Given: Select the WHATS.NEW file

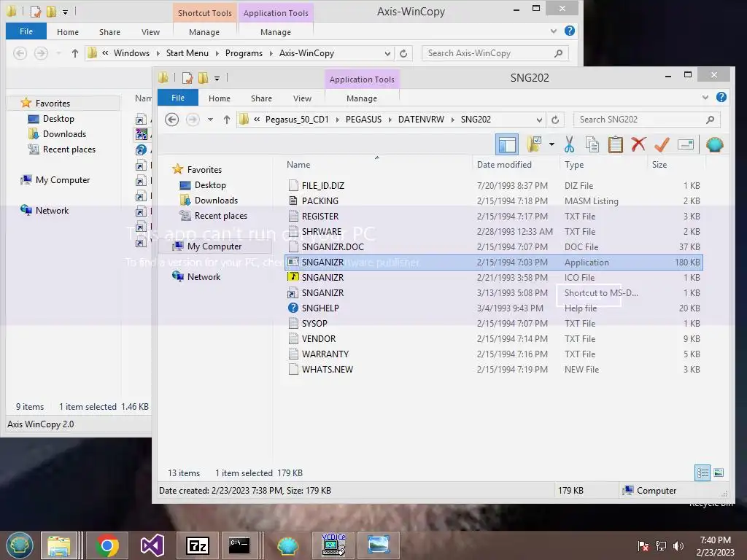Looking at the screenshot, I should (x=494, y=370).
